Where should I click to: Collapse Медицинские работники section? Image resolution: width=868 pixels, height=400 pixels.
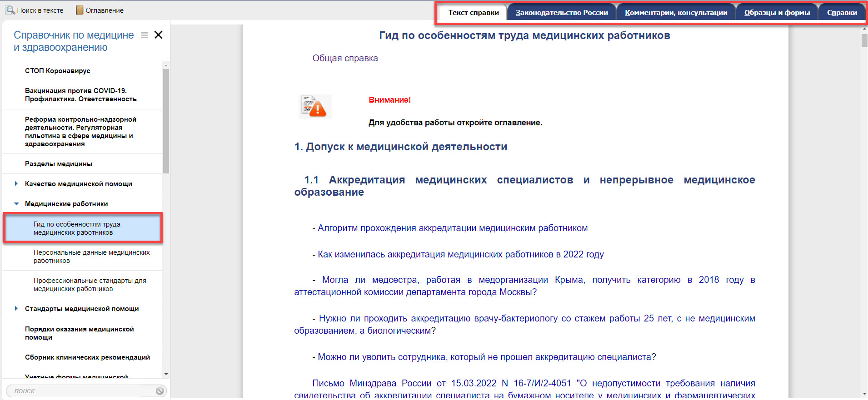pyautogui.click(x=16, y=204)
